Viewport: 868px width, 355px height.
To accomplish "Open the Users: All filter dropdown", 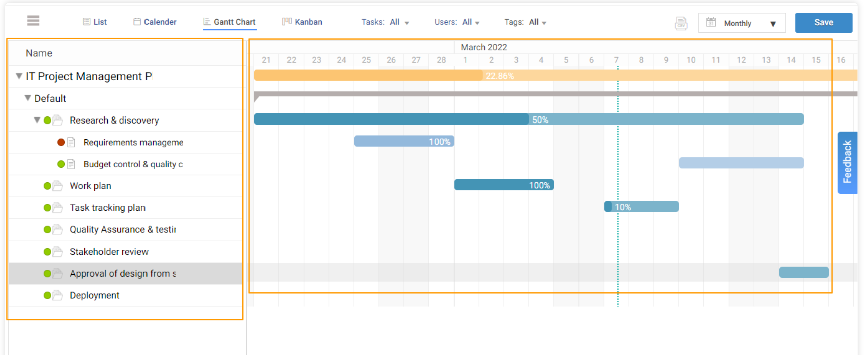I will 457,22.
